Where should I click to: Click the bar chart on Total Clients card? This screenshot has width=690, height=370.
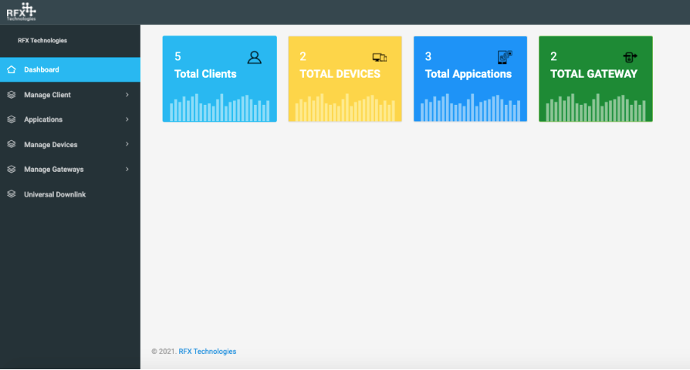[220, 107]
